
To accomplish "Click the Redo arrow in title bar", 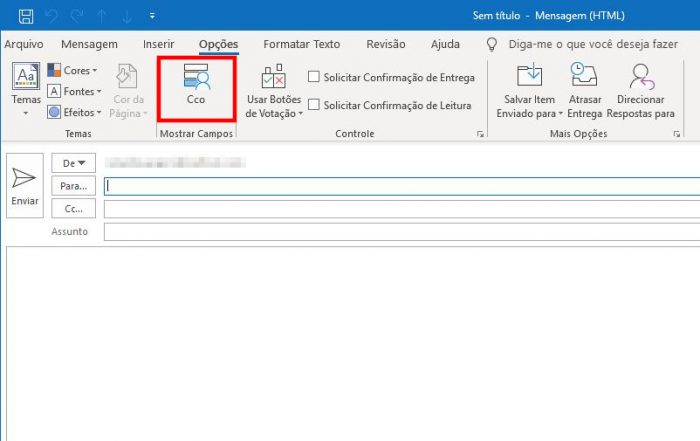I will [77, 17].
